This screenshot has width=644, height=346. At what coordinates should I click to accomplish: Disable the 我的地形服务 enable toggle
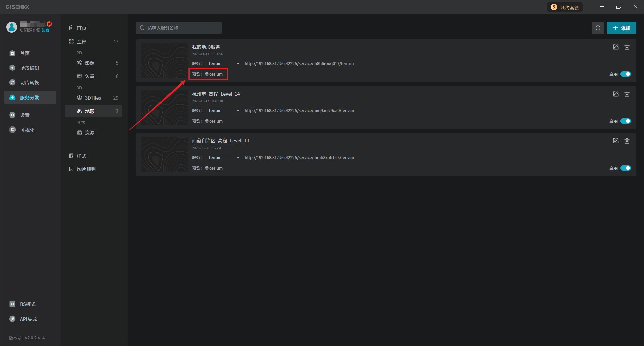625,74
